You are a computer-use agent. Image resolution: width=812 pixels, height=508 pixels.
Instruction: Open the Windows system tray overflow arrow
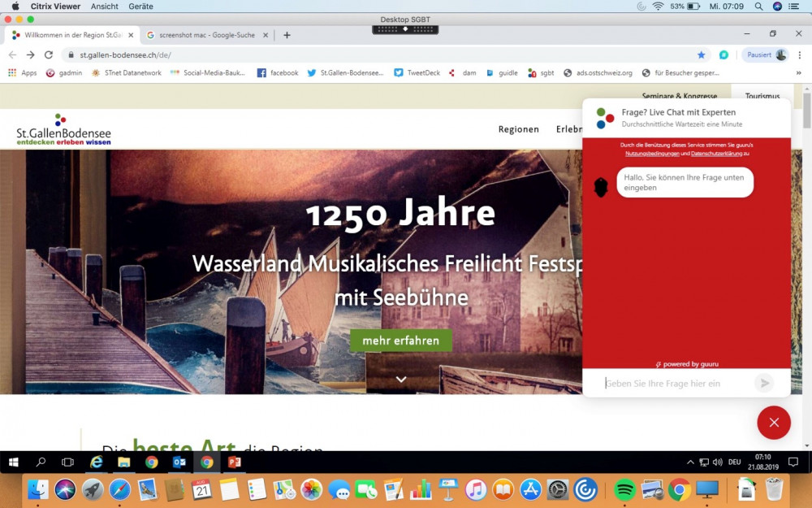click(690, 462)
